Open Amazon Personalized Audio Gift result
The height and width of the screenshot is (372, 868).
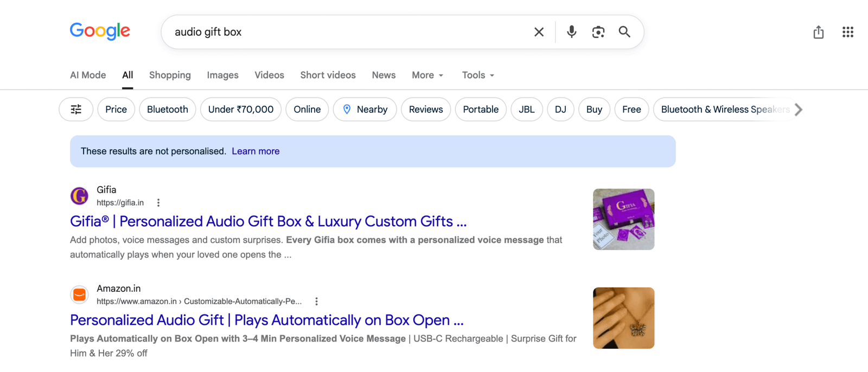pos(266,320)
